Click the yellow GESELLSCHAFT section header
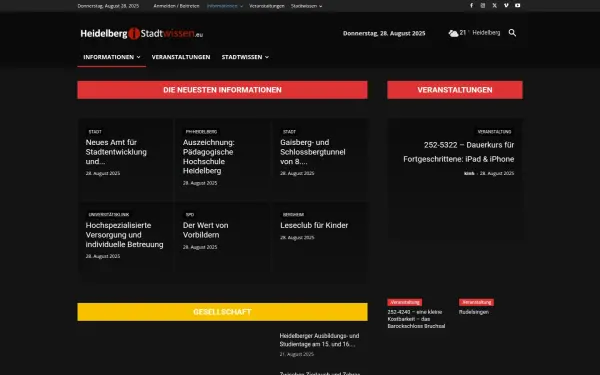The width and height of the screenshot is (600, 375). 222,312
